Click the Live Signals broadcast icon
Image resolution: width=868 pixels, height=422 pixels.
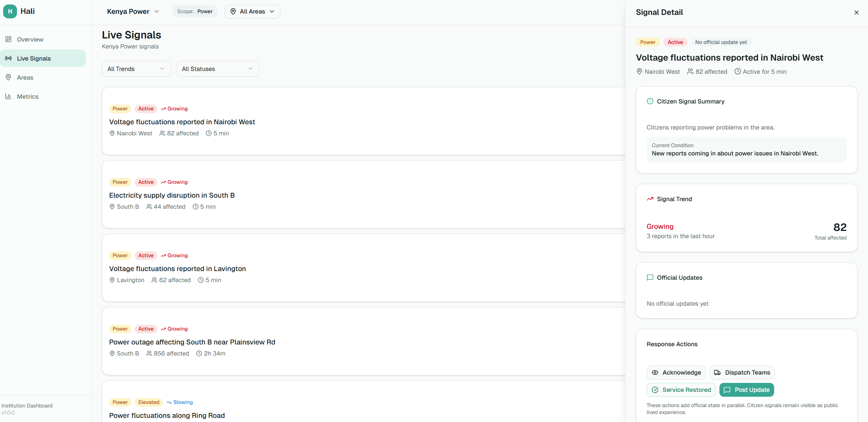coord(8,58)
